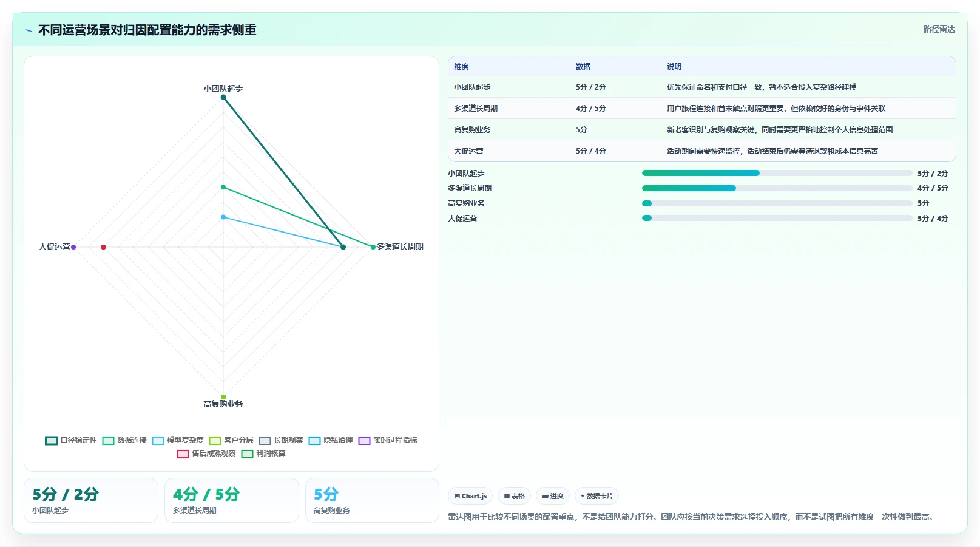The image size is (980, 547).
Task: Click the Chart.js tag chip
Action: (470, 496)
